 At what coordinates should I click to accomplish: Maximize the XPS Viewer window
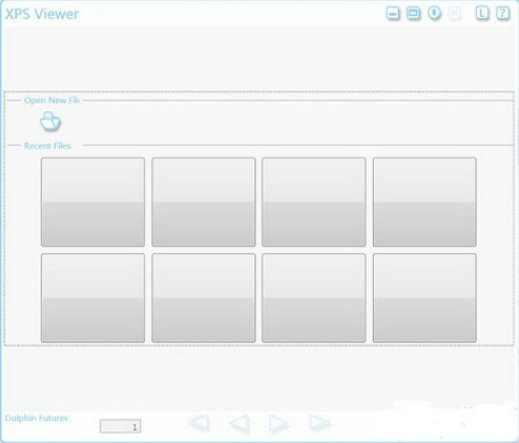pos(413,13)
